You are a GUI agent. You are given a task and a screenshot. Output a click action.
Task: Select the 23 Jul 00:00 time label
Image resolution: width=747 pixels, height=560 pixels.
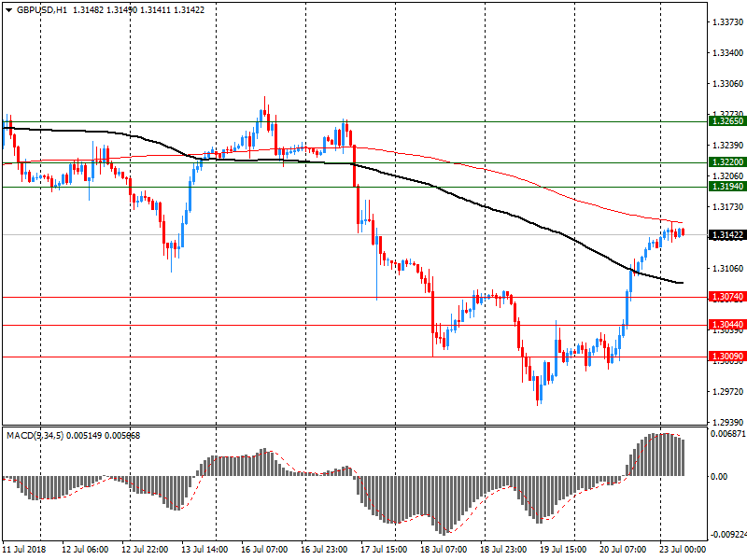point(683,550)
